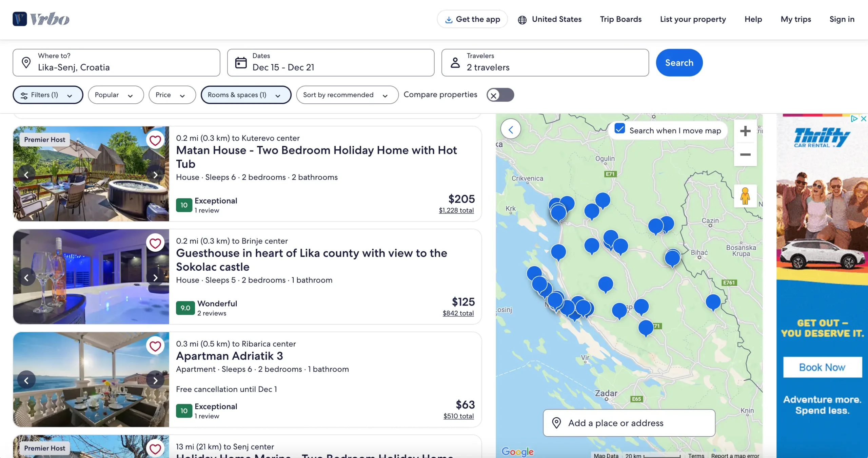Open Trip Boards in header
This screenshot has height=458, width=868.
pos(620,19)
